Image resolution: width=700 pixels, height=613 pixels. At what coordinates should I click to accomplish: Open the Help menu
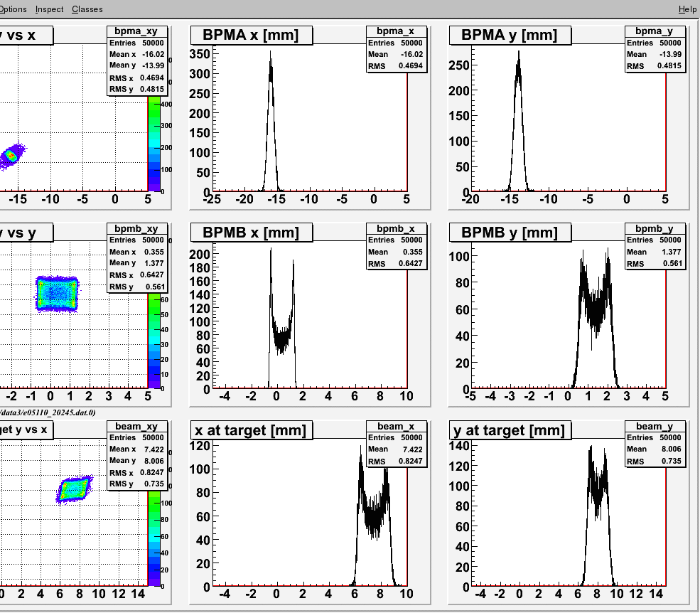(x=687, y=9)
